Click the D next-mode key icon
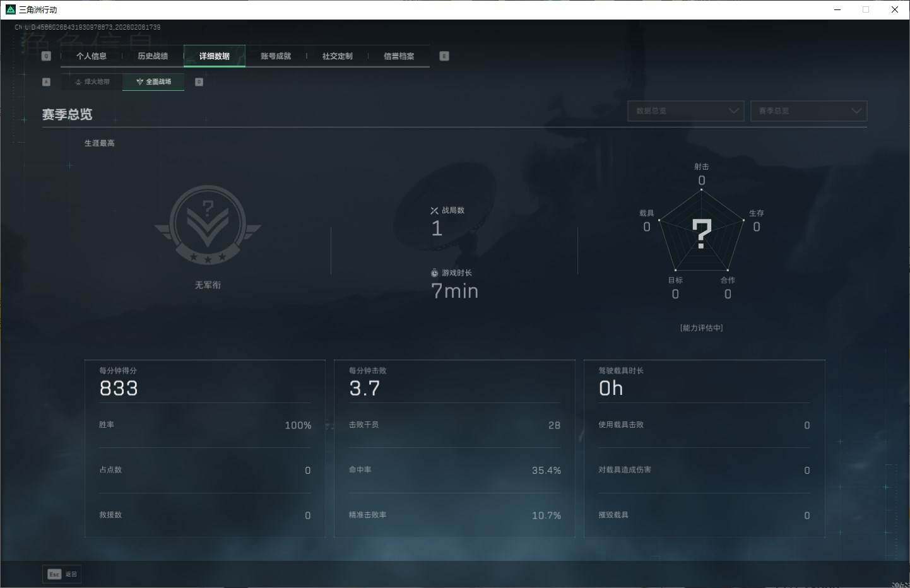 (x=199, y=82)
